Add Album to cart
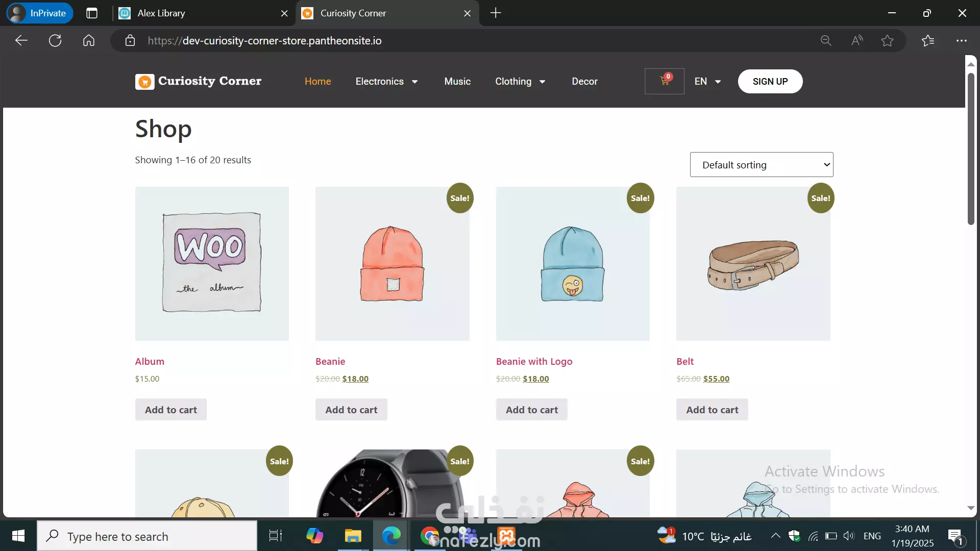980x551 pixels. 171,410
